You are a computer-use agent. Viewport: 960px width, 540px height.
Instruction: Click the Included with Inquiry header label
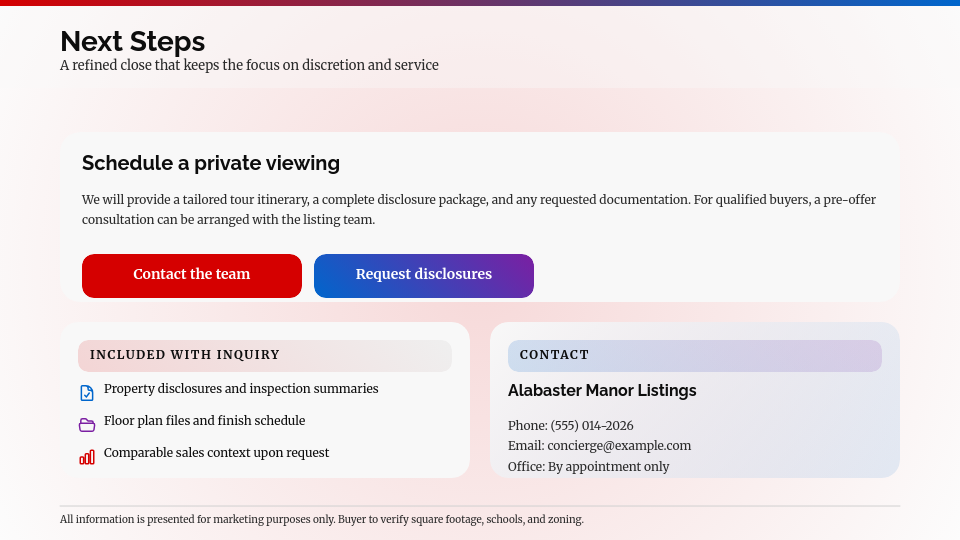(185, 355)
